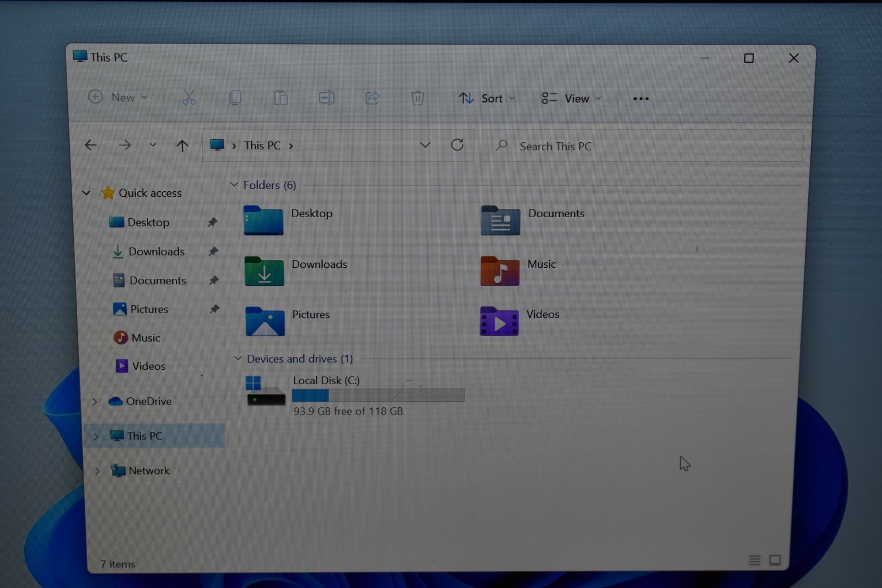Expand the address bar history dropdown
This screenshot has width=882, height=588.
click(x=425, y=145)
